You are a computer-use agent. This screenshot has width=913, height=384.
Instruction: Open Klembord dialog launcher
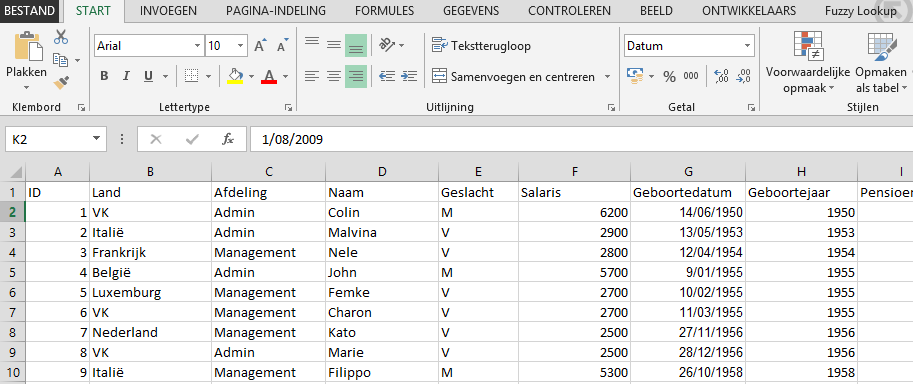82,107
